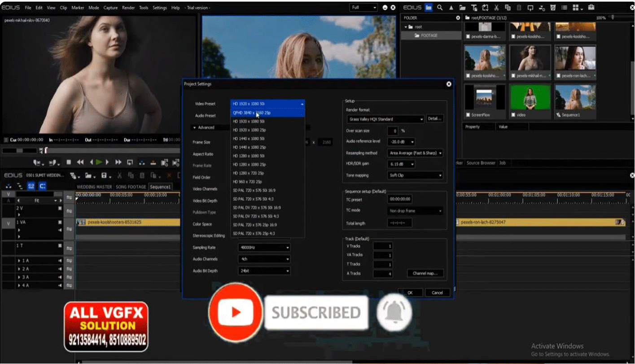Click Cancel in Project Settings dialog
The height and width of the screenshot is (364, 635).
(x=437, y=293)
